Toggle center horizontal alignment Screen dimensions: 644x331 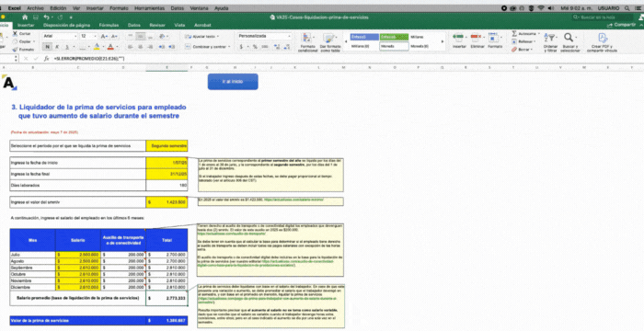pyautogui.click(x=141, y=47)
